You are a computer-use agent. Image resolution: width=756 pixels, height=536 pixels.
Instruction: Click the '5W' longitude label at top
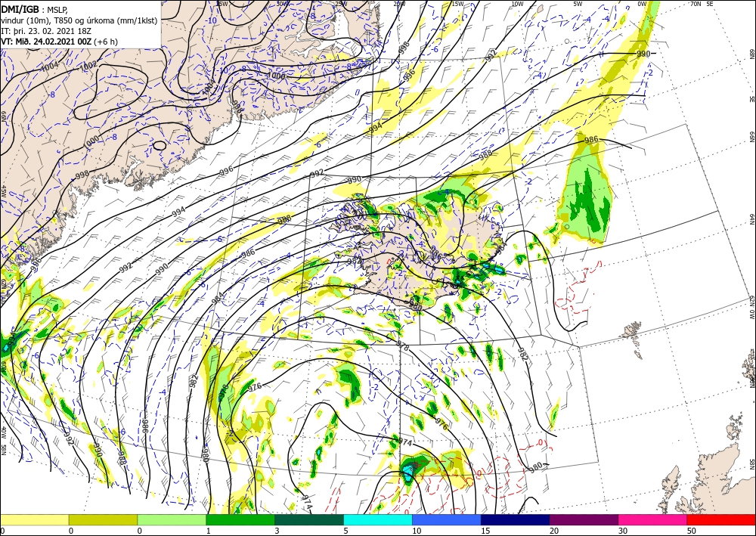point(578,4)
